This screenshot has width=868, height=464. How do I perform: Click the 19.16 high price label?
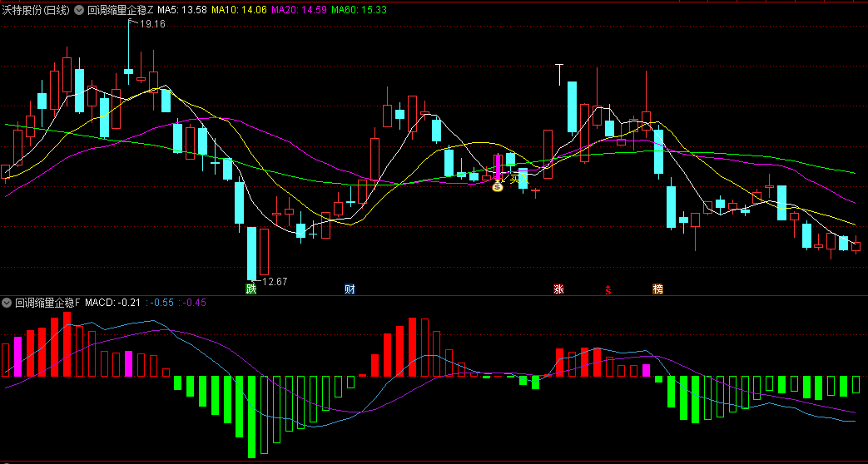(152, 24)
